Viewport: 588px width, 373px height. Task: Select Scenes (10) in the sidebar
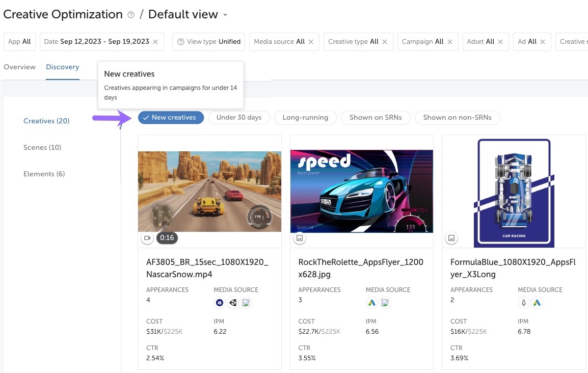point(42,147)
